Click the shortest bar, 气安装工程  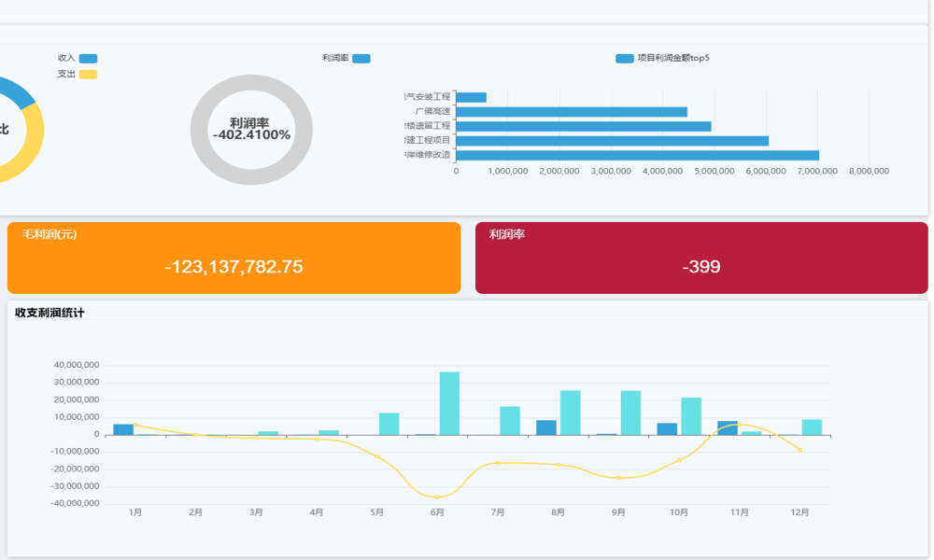click(x=471, y=97)
